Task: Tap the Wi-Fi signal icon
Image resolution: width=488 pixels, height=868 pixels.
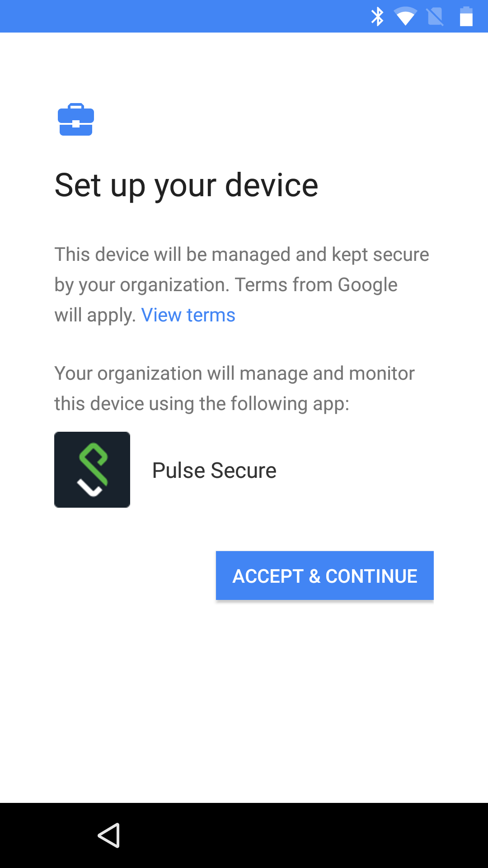Action: (x=405, y=17)
